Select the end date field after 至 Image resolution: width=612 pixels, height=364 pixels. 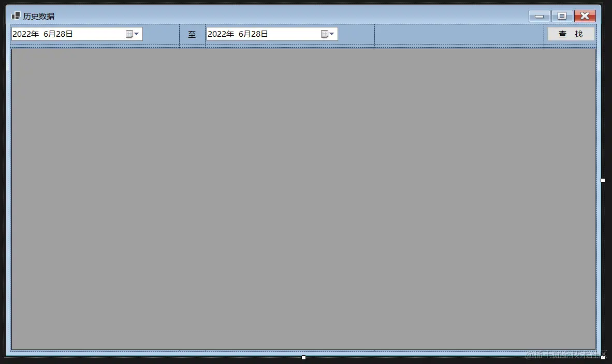pos(272,34)
